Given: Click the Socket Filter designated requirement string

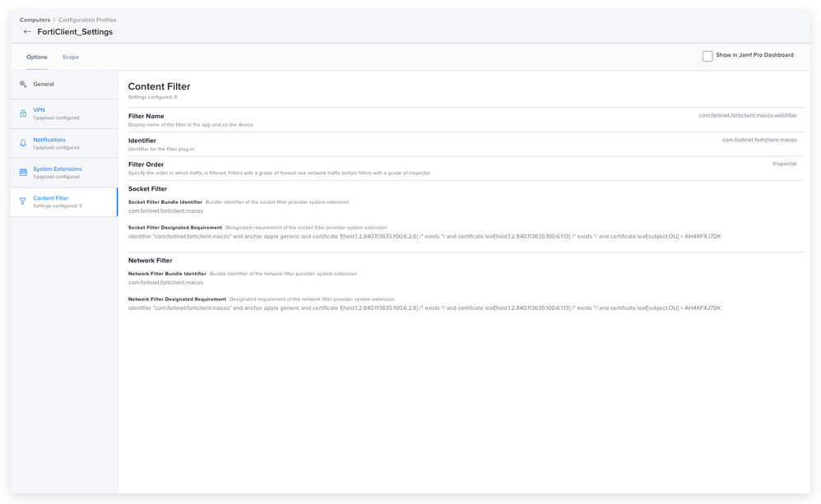Looking at the screenshot, I should click(424, 237).
